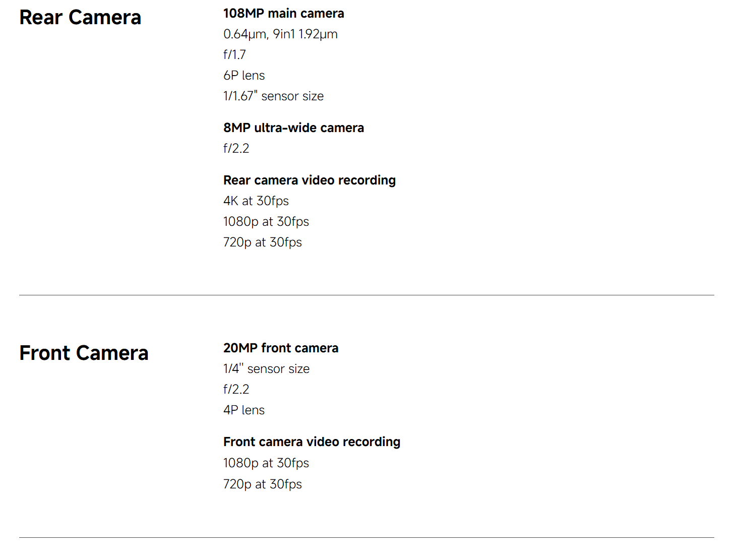Click 1080p at 30fps under front recording
The height and width of the screenshot is (560, 740).
pos(266,463)
